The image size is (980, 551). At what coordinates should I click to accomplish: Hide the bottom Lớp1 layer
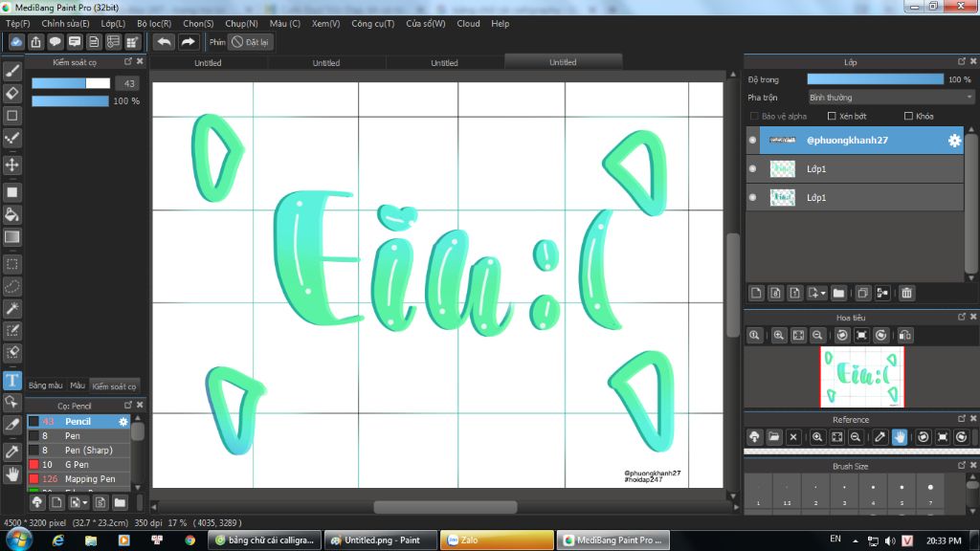pyautogui.click(x=752, y=197)
